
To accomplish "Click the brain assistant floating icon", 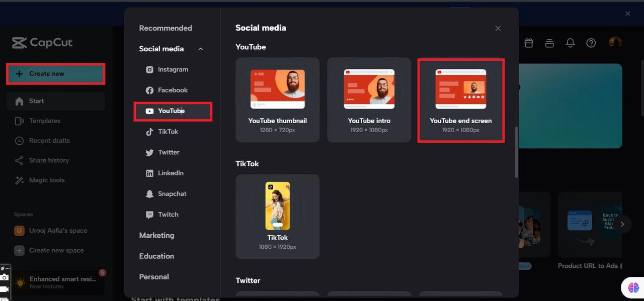I will (633, 288).
